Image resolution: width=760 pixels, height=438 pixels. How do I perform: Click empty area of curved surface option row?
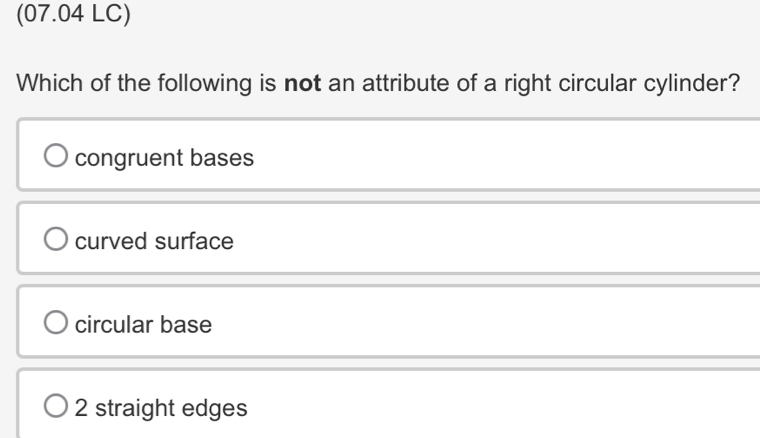tap(500, 241)
